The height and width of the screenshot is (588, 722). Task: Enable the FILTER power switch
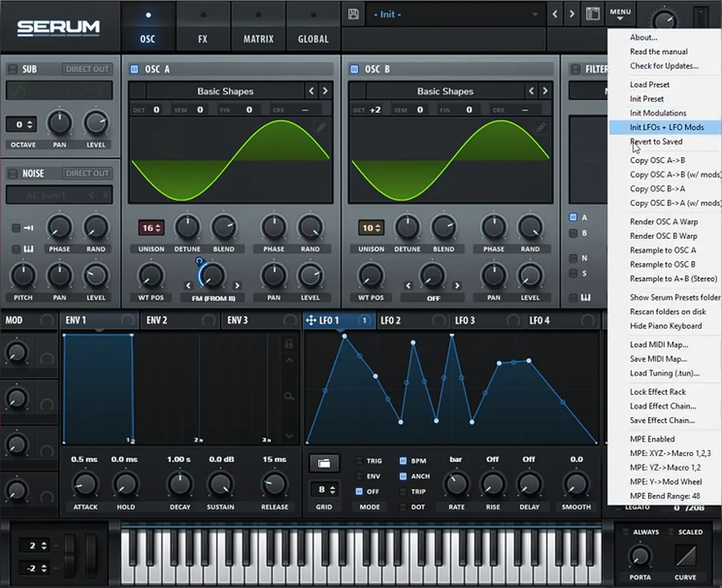[x=575, y=69]
